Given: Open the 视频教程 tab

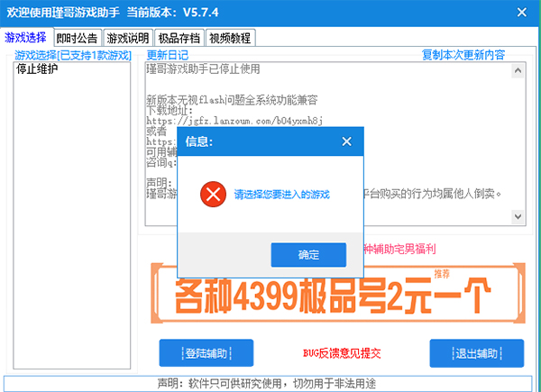Looking at the screenshot, I should click(230, 38).
